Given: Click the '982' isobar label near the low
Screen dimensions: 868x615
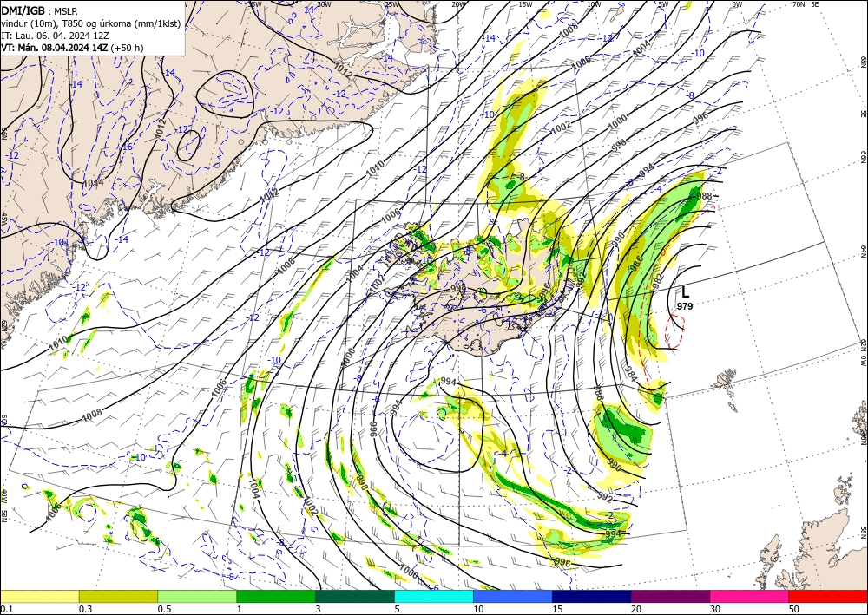Looking at the screenshot, I should (x=658, y=281).
